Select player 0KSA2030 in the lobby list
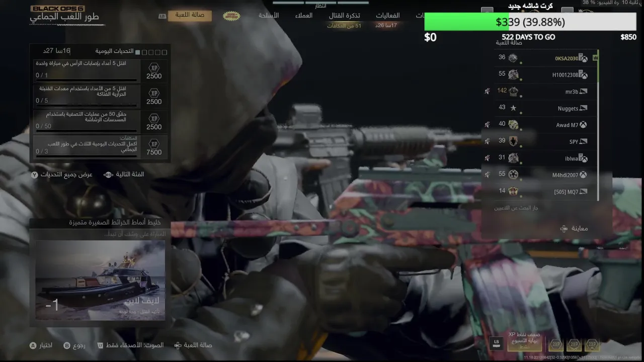644x362 pixels. (546, 58)
